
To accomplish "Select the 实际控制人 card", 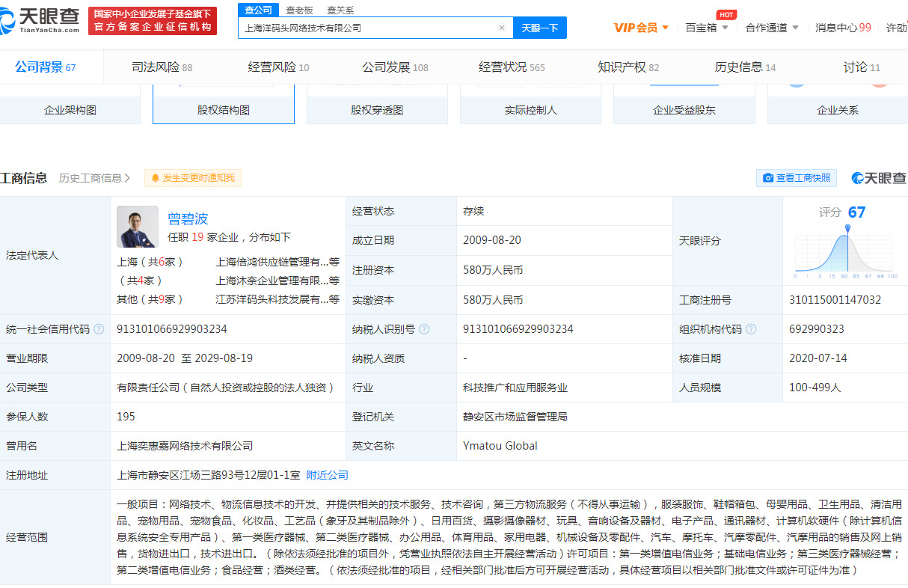I will [x=531, y=105].
